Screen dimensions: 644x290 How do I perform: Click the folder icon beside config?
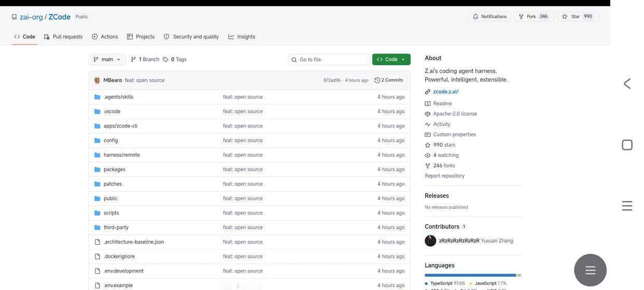point(97,141)
